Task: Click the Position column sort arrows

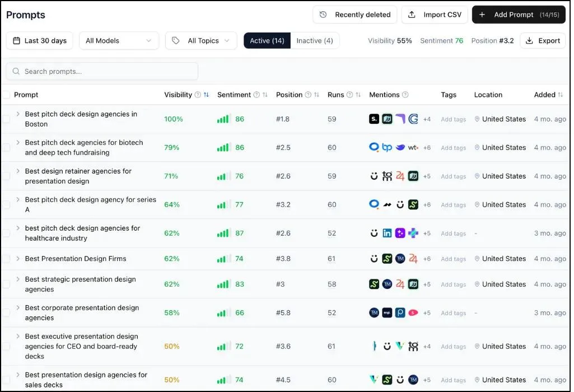Action: tap(316, 95)
